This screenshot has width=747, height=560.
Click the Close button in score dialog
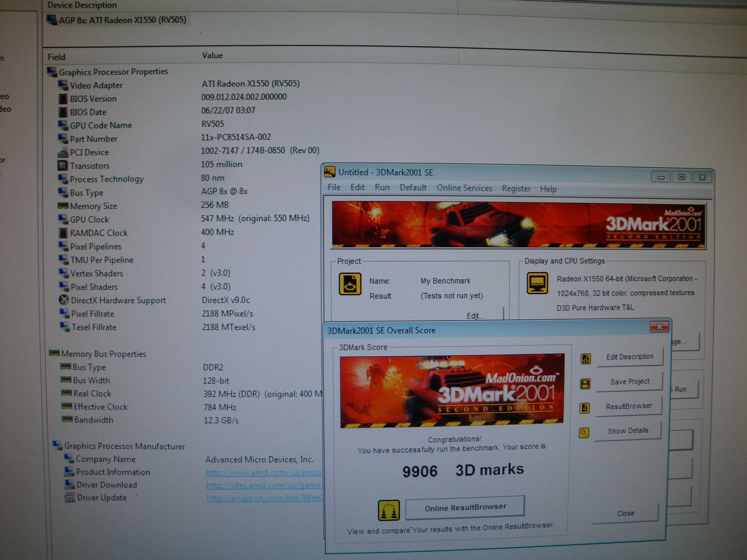625,513
